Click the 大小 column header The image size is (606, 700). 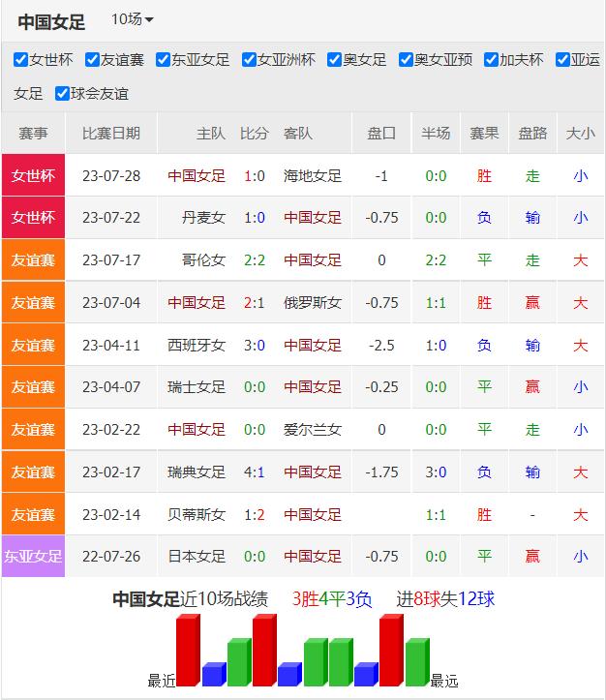(581, 133)
